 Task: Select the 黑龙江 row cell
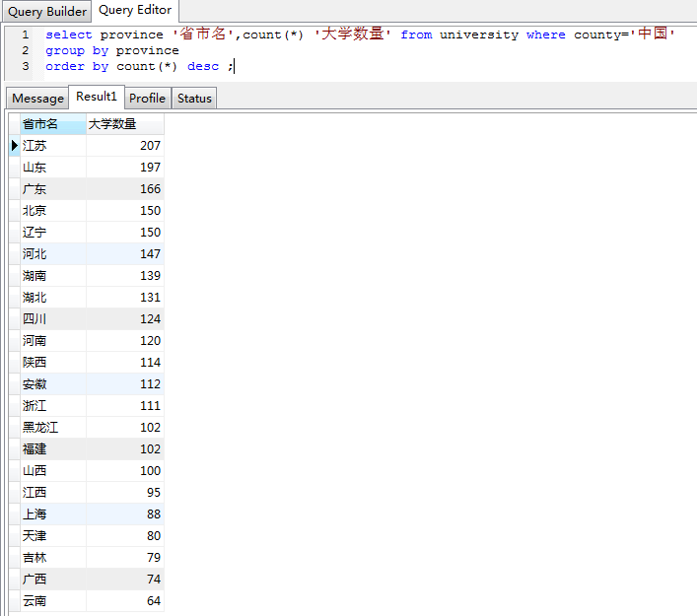click(53, 428)
